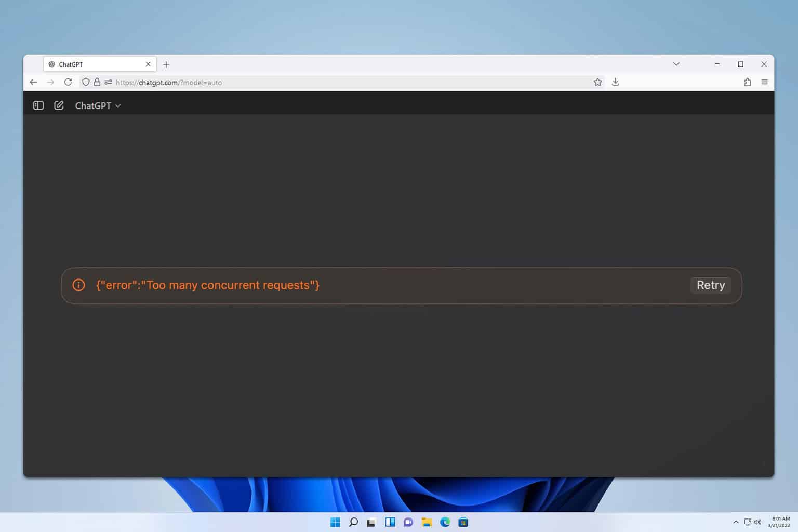Open the browser hamburger menu
The height and width of the screenshot is (532, 798).
click(x=765, y=82)
